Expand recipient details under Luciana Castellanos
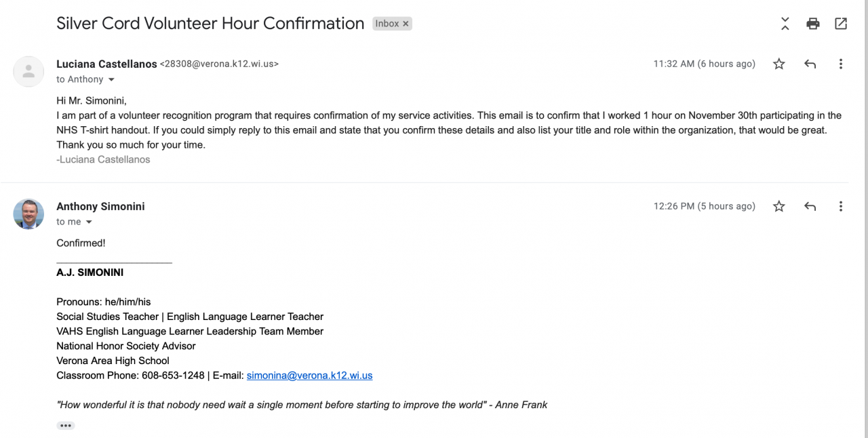 point(112,80)
